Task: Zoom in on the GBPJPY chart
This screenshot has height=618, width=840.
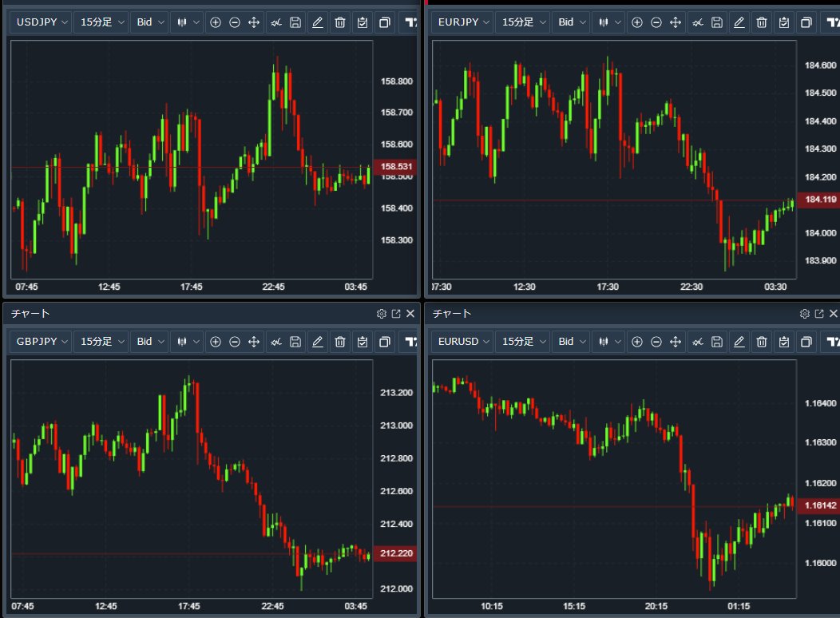Action: pos(216,342)
